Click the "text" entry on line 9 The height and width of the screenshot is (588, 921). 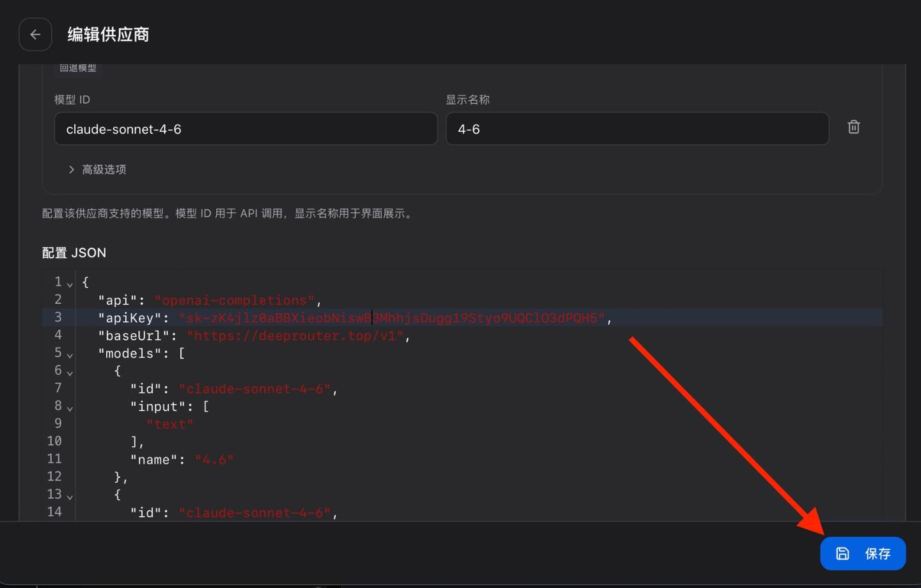tap(169, 424)
